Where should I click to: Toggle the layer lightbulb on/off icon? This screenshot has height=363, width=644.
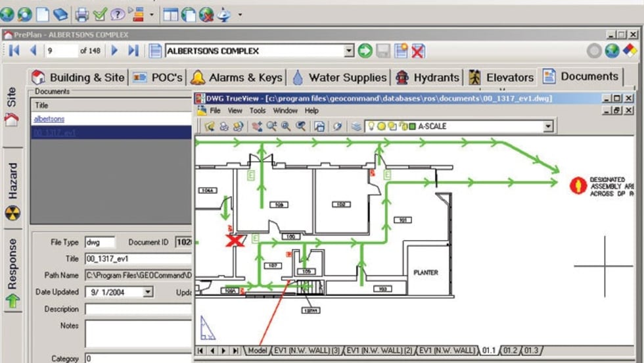tap(371, 126)
